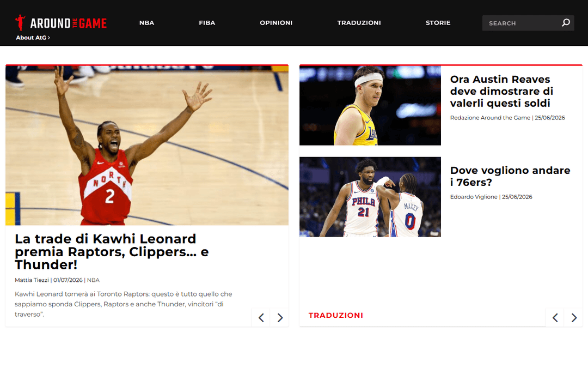This screenshot has width=588, height=368.
Task: Open the Storie menu section
Action: (438, 23)
